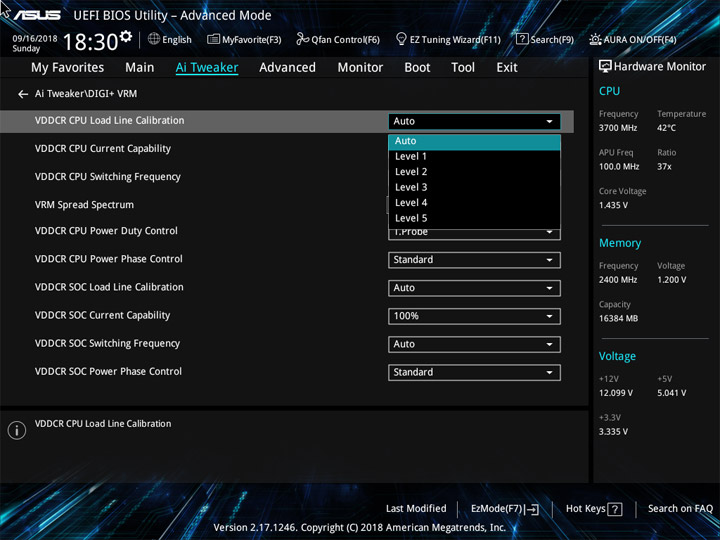Switch to the Monitor tab
Screen dimensions: 720x540
coord(360,68)
